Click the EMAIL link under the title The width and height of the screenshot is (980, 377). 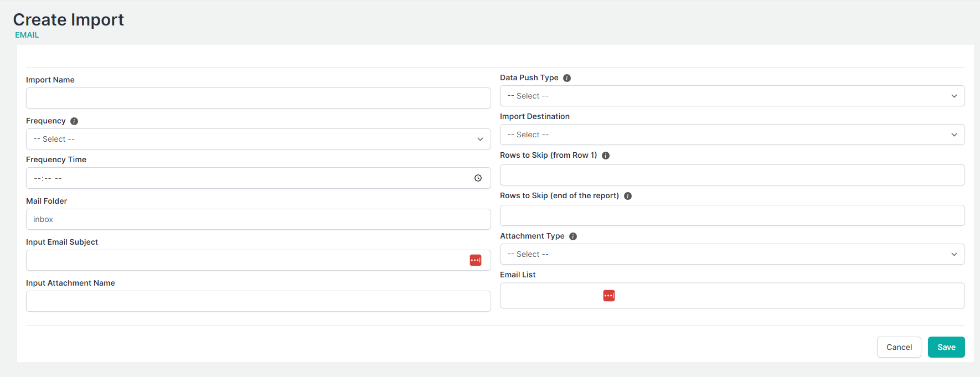(27, 35)
